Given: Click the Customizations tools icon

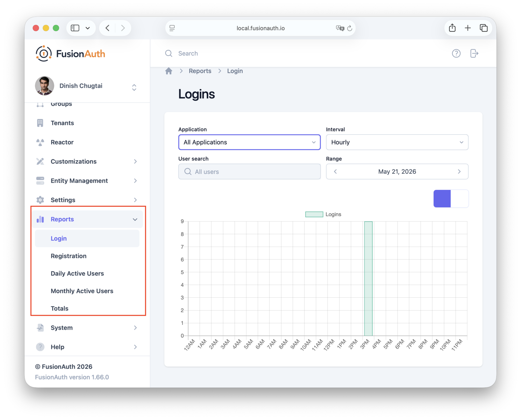Looking at the screenshot, I should click(x=40, y=161).
